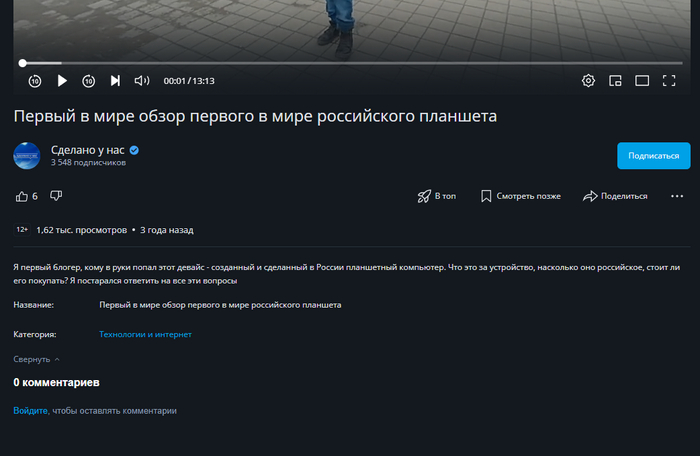700x456 pixels.
Task: Click the 3 года назад date
Action: tap(167, 230)
